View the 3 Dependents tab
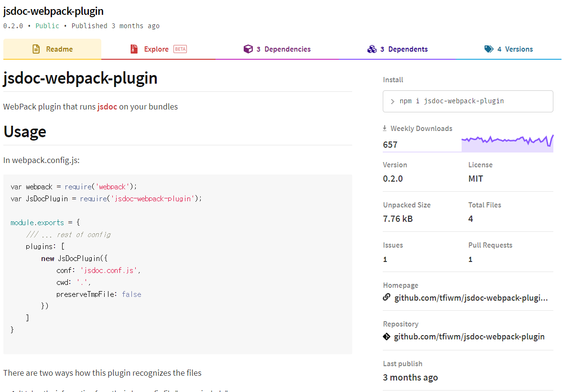Image resolution: width=572 pixels, height=392 pixels. point(398,49)
